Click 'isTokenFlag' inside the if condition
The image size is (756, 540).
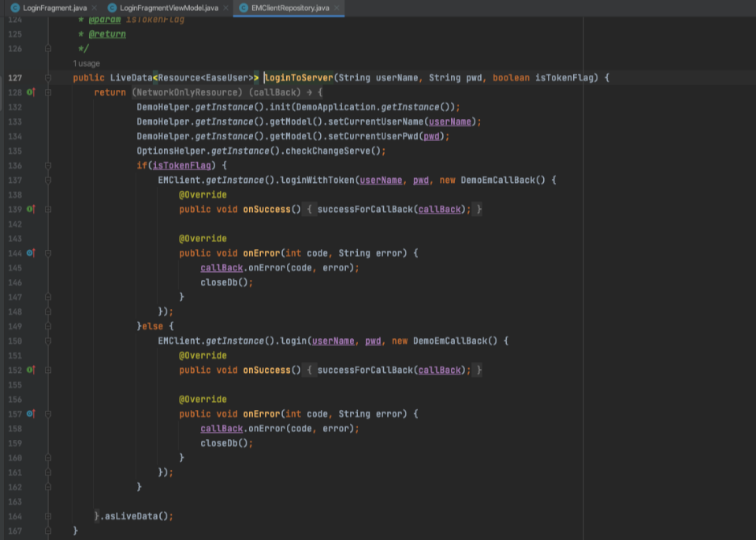182,166
